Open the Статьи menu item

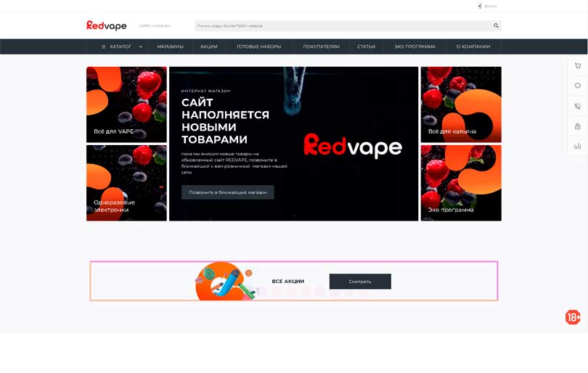point(367,47)
